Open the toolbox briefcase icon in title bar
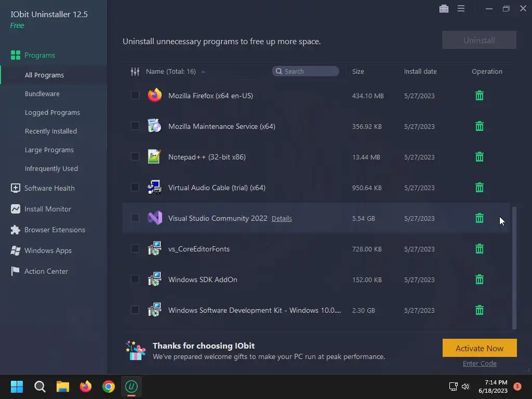 (444, 8)
